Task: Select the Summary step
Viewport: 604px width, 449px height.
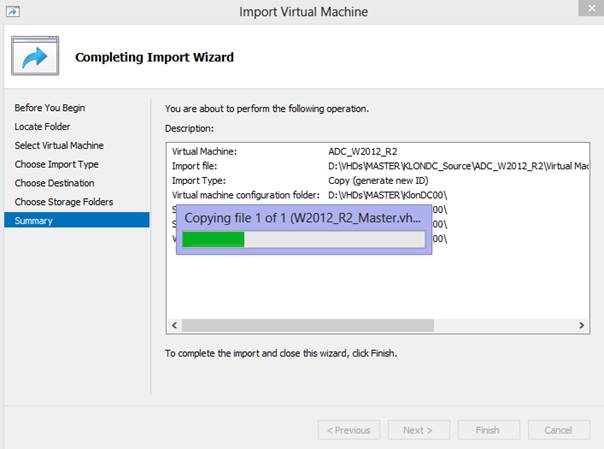Action: [77, 220]
